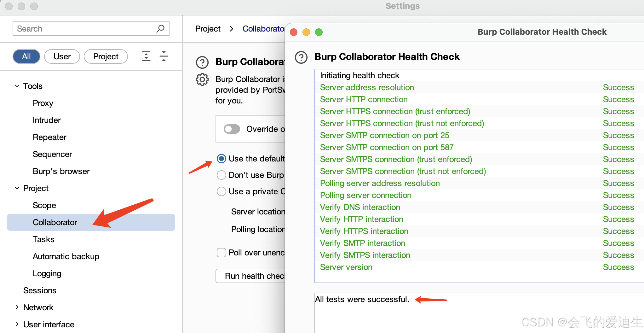Select the Server address resolution row
644x333 pixels.
click(479, 87)
